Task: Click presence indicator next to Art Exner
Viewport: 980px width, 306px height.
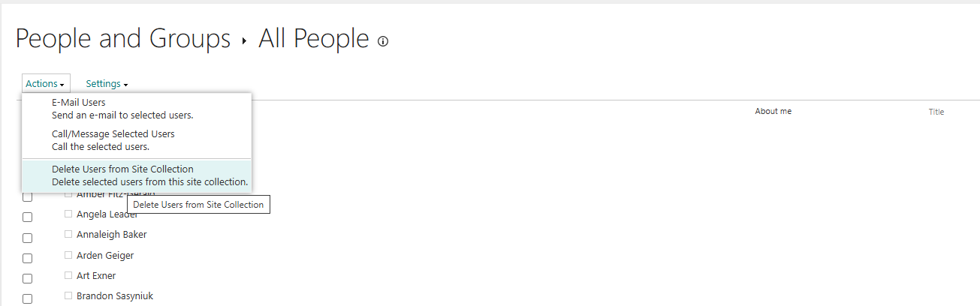Action: pyautogui.click(x=68, y=275)
